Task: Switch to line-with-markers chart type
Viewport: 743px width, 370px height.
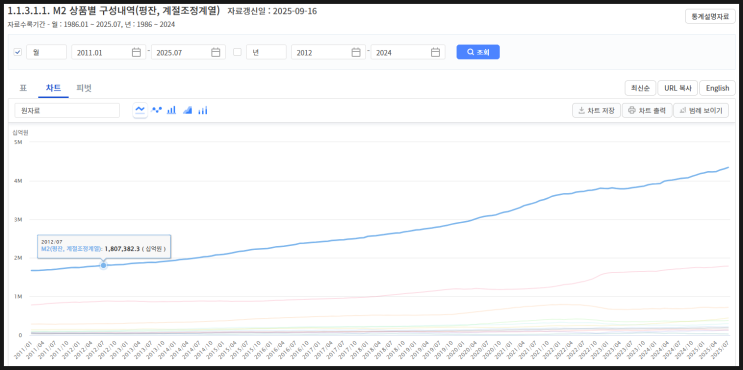Action: [x=156, y=110]
